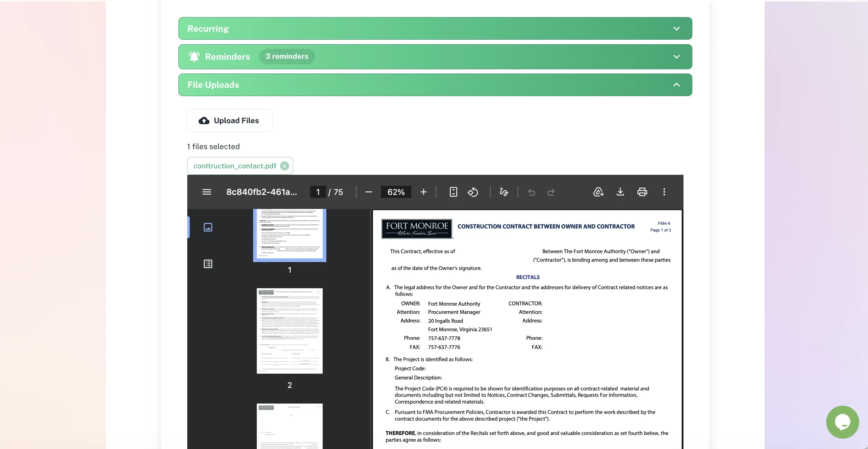Click the redo arrow in PDF toolbar

click(x=551, y=192)
